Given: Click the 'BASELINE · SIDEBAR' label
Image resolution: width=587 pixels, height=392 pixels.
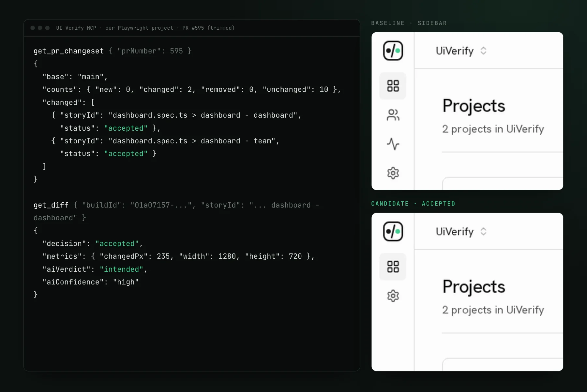Looking at the screenshot, I should click(x=409, y=23).
